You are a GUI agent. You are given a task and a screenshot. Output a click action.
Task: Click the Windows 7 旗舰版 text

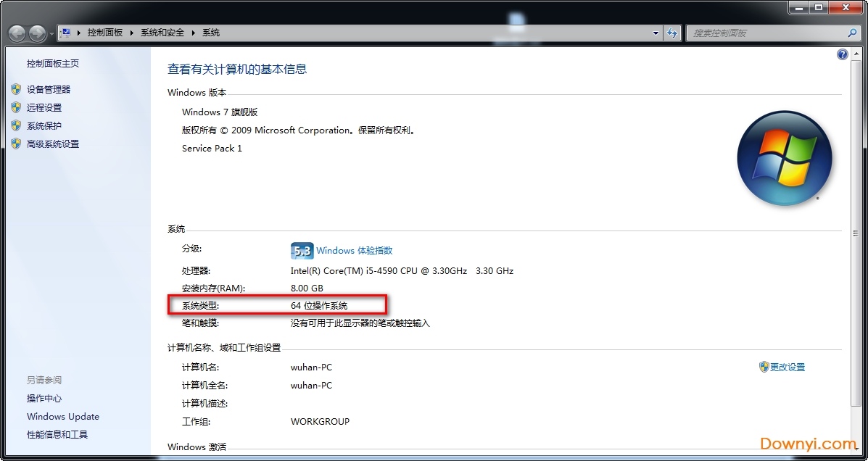click(x=220, y=112)
